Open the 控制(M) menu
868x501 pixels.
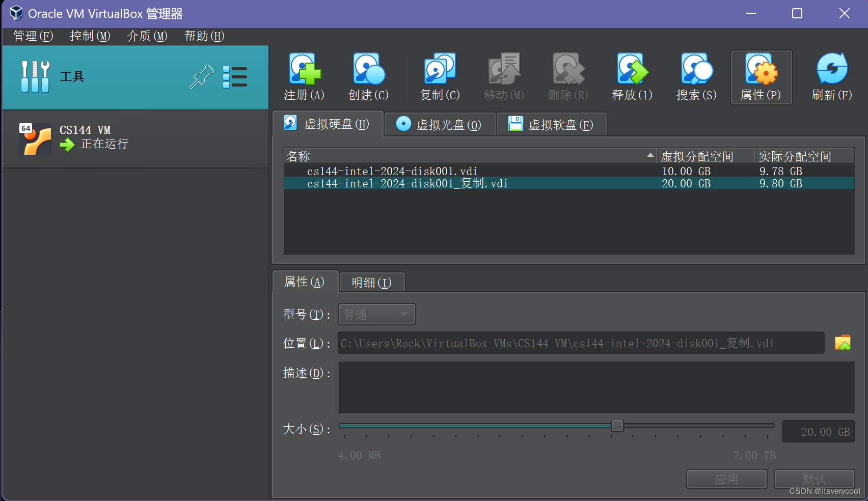click(90, 36)
